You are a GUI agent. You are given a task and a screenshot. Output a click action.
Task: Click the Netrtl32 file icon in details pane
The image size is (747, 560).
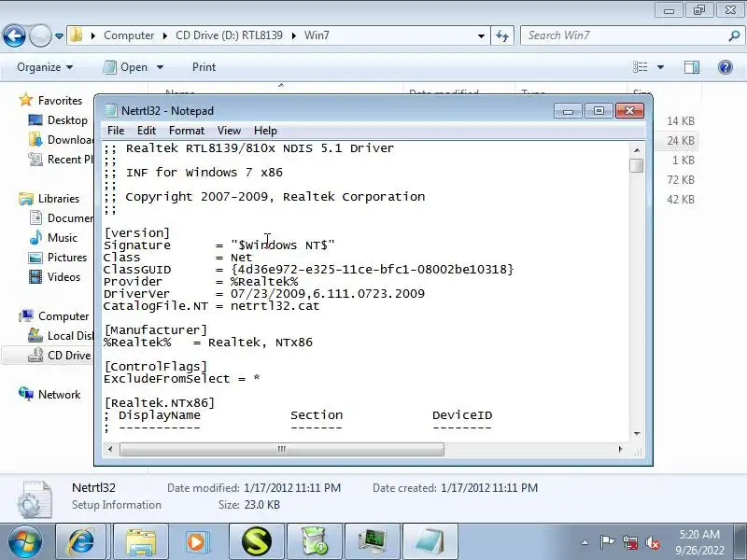(35, 498)
